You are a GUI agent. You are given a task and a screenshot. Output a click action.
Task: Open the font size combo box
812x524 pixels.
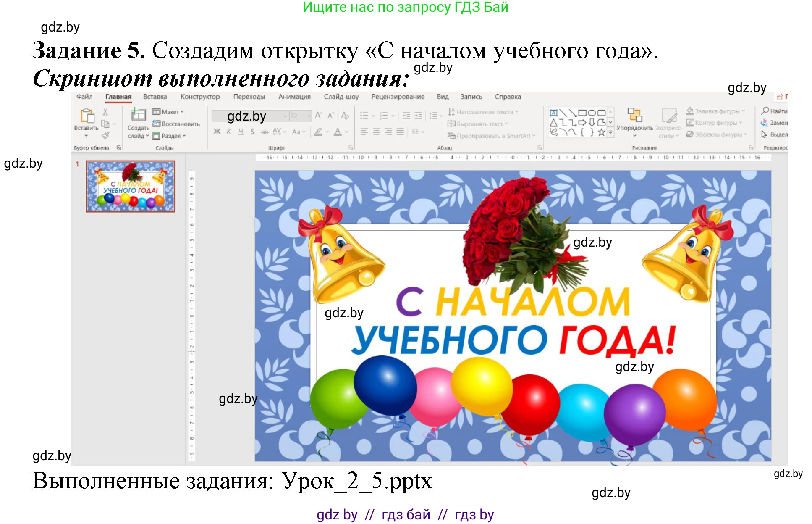click(x=301, y=116)
